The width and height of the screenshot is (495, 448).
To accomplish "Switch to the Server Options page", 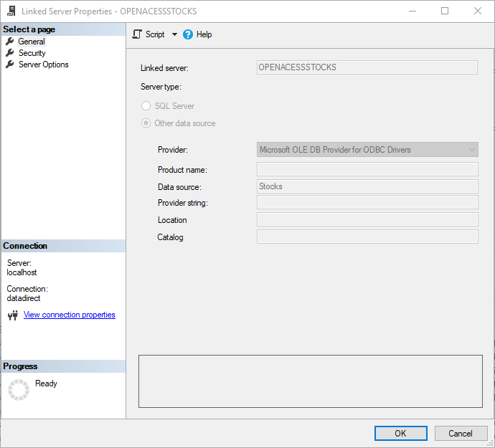I will tap(44, 65).
